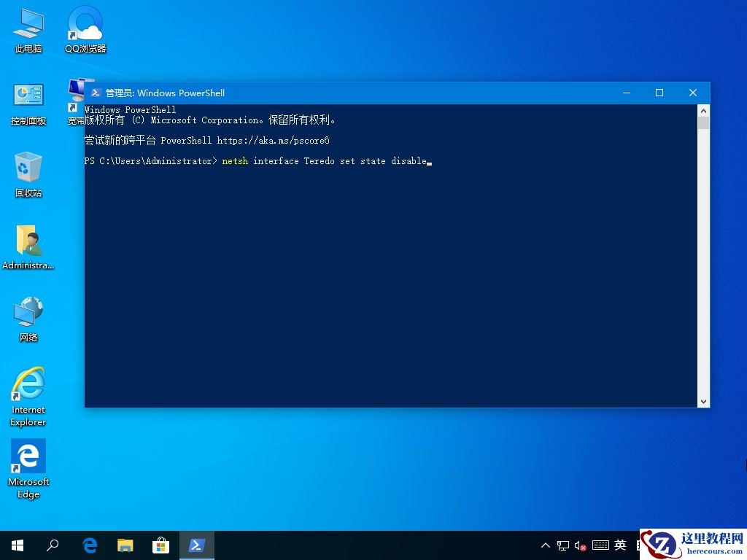Switch input language using the 英 indicator
This screenshot has width=747, height=560.
point(619,545)
